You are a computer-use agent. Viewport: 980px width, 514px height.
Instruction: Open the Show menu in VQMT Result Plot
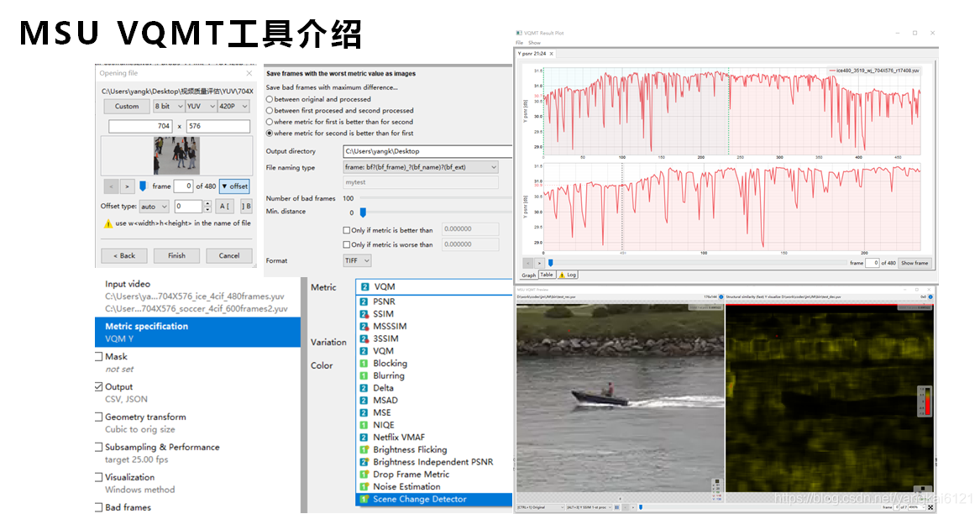point(534,43)
